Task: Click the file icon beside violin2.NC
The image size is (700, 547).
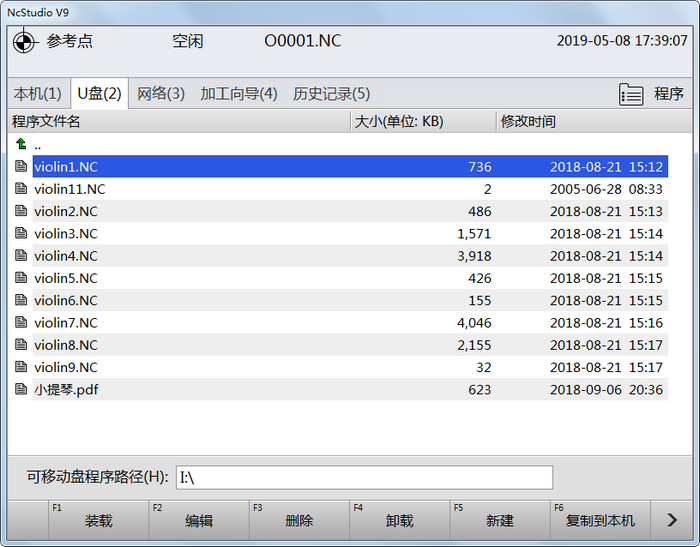Action: (x=21, y=211)
